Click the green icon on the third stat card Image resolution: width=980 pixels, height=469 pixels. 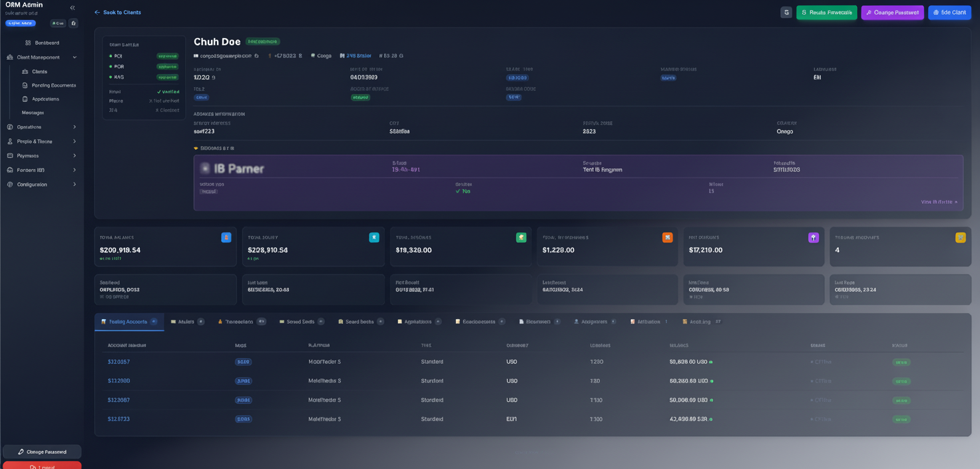click(521, 237)
